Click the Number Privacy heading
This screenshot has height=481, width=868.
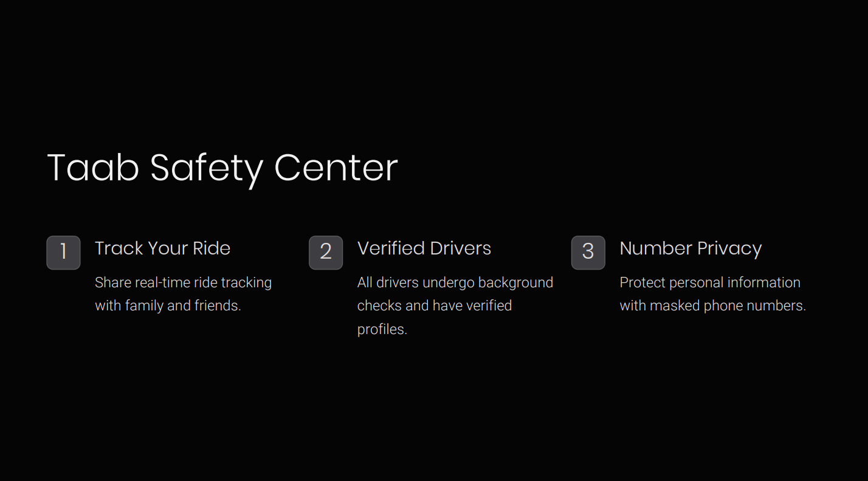click(691, 248)
